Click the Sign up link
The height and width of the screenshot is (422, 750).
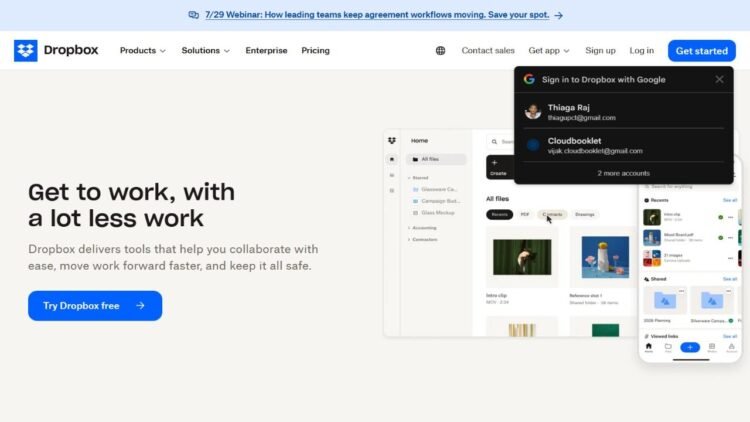coord(600,51)
